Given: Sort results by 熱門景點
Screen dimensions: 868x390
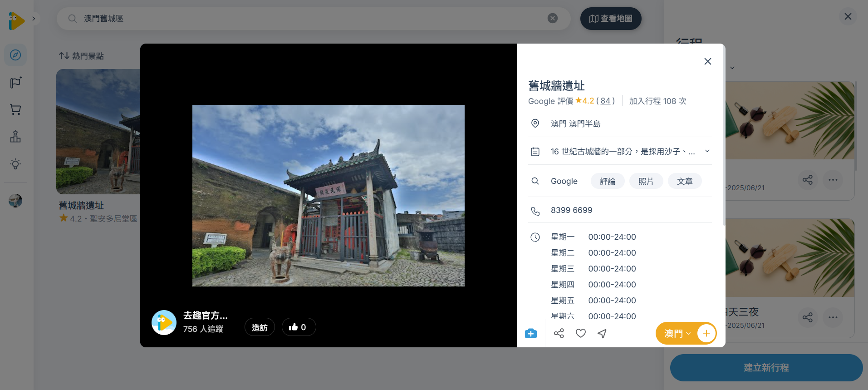Looking at the screenshot, I should click(82, 56).
